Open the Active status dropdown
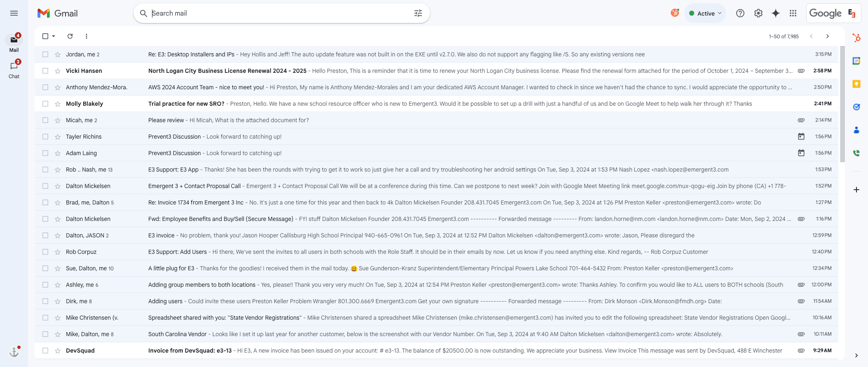Viewport: 868px width, 367px height. 705,13
